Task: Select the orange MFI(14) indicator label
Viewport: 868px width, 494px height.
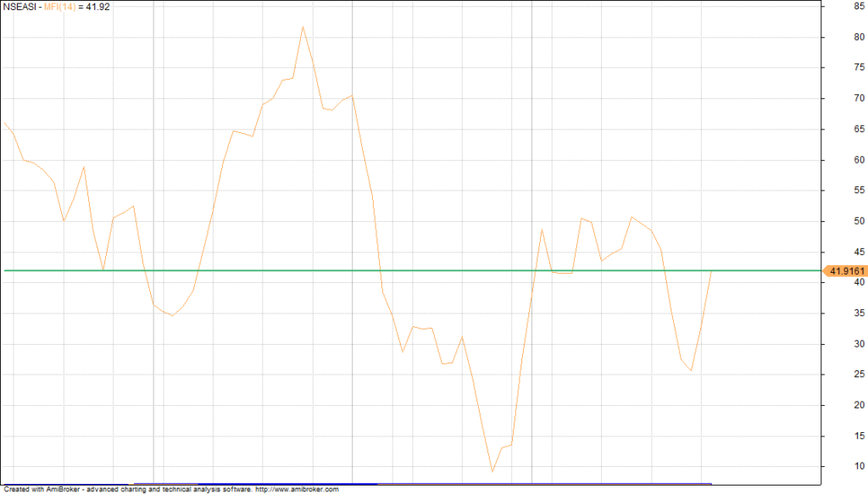Action: click(60, 7)
